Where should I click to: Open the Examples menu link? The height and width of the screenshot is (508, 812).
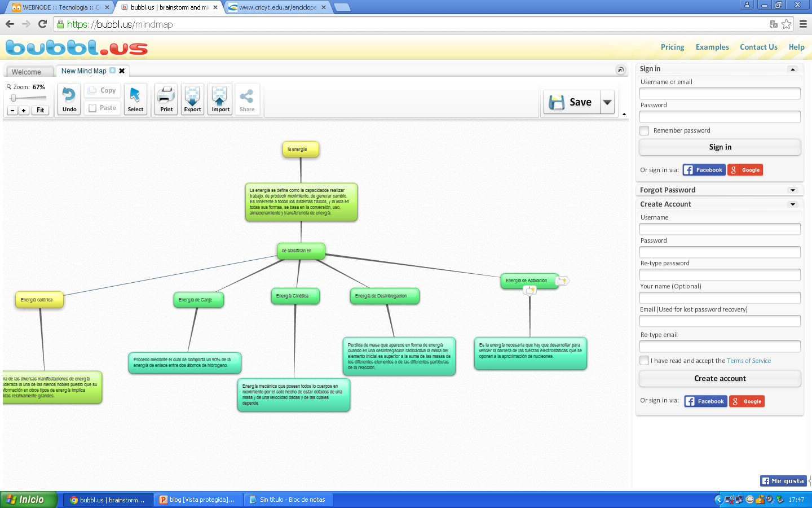coord(712,47)
